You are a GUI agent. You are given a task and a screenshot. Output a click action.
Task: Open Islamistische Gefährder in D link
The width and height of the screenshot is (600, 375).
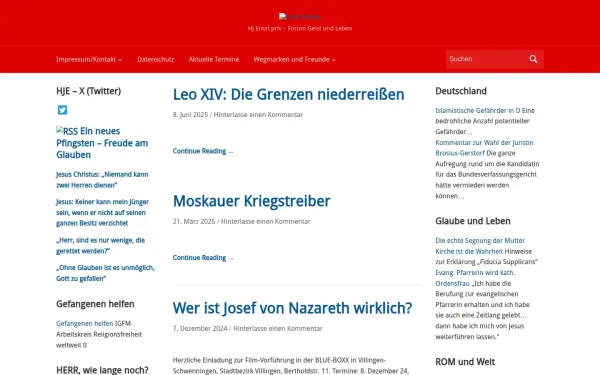pyautogui.click(x=478, y=111)
